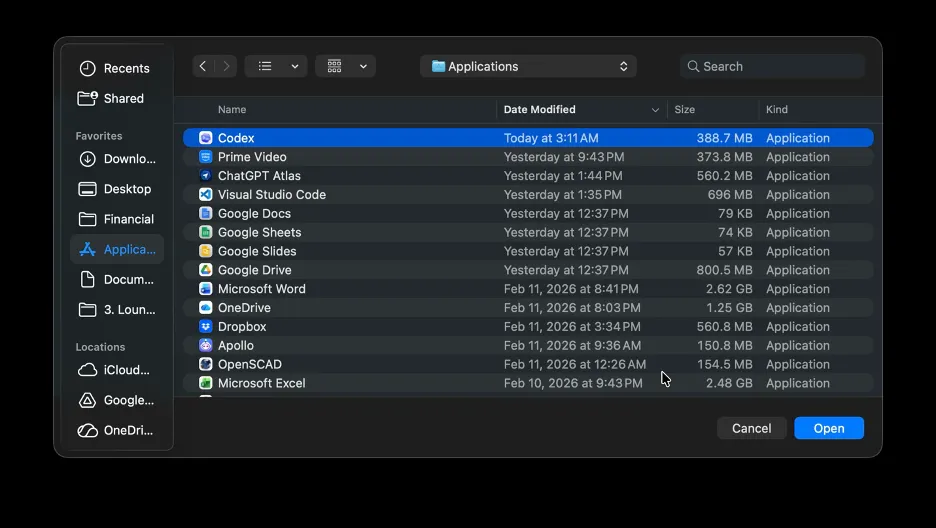Click the '2.62 GB' size cell

click(x=729, y=289)
